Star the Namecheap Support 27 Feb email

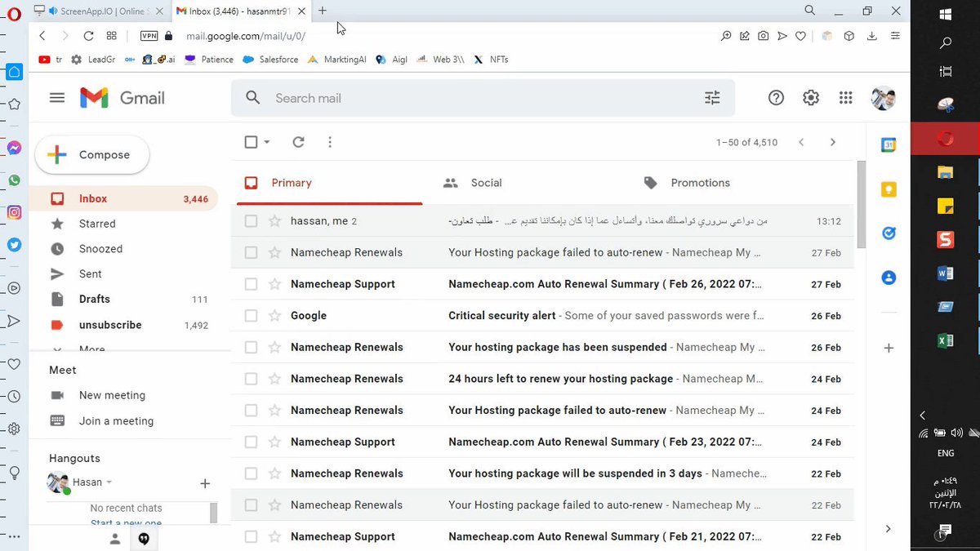275,284
